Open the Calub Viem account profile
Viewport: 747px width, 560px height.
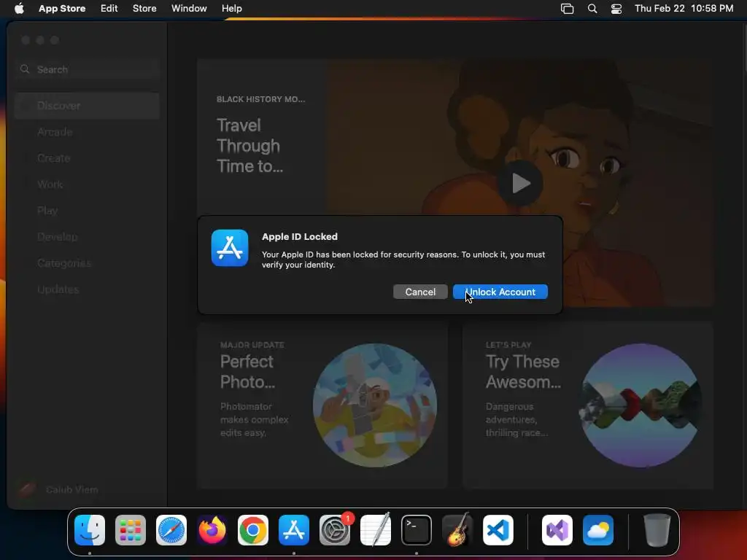[58, 489]
